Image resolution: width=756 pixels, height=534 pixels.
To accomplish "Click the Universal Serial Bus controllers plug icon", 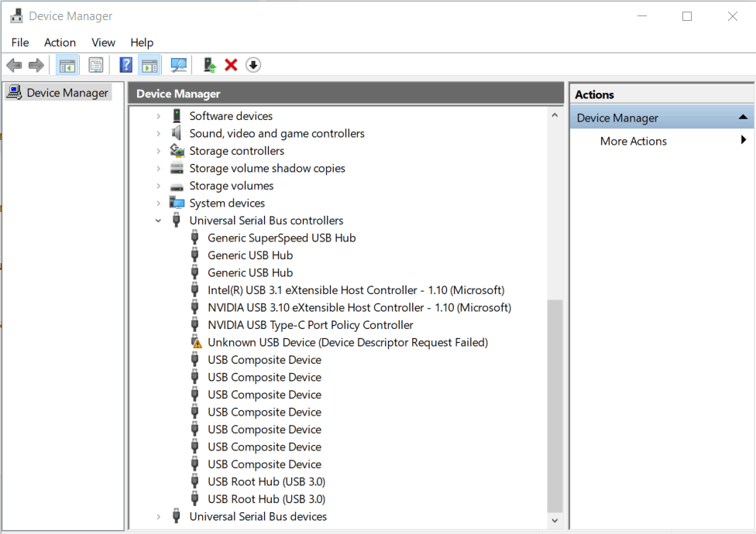I will [x=177, y=220].
